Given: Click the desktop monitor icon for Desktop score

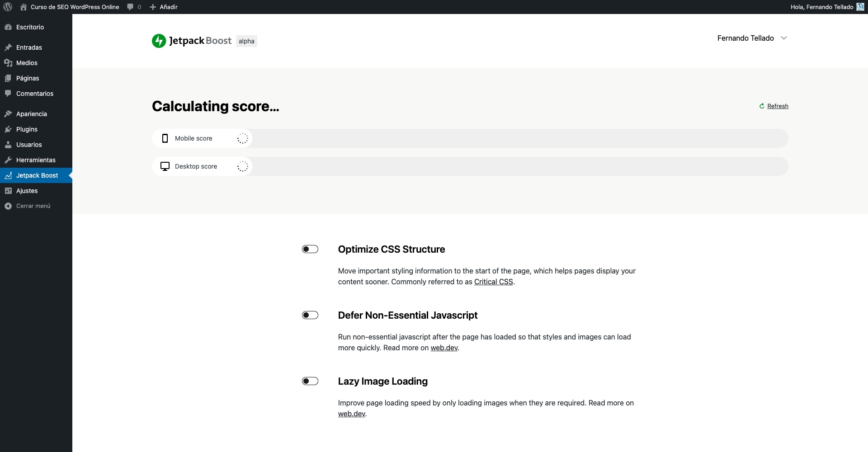Looking at the screenshot, I should (165, 166).
